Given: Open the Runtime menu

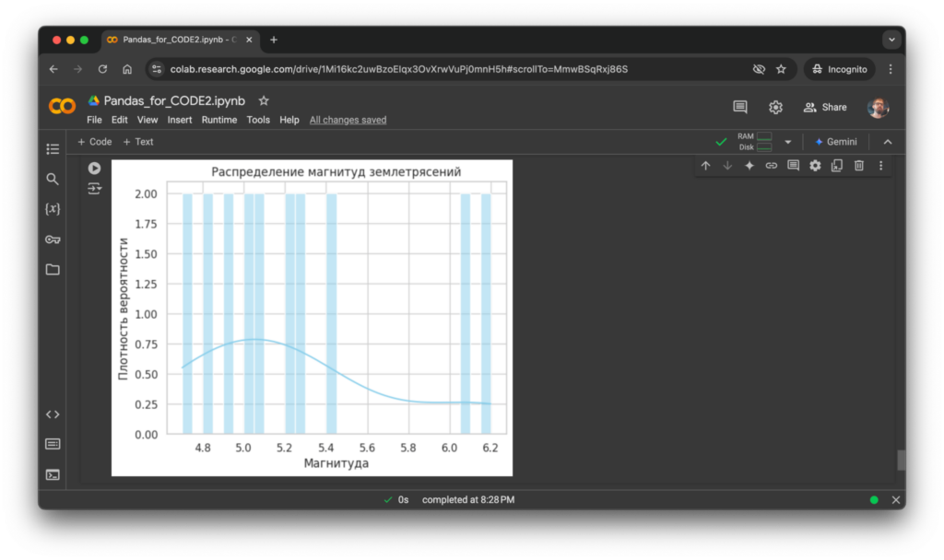Looking at the screenshot, I should 219,119.
